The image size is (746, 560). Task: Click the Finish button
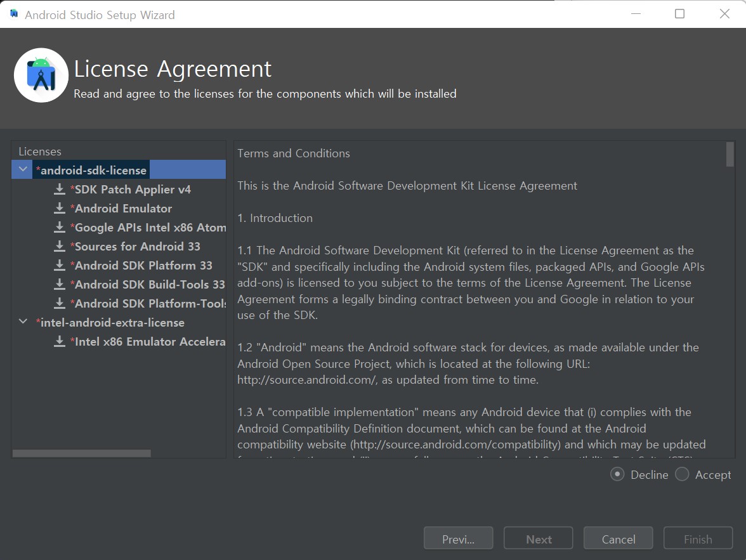698,538
